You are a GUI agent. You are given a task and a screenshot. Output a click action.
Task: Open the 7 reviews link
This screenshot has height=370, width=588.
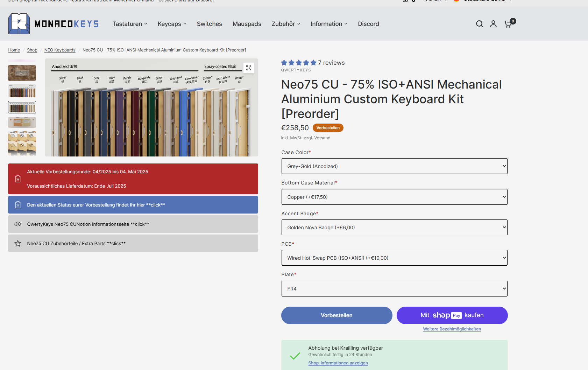pos(331,63)
